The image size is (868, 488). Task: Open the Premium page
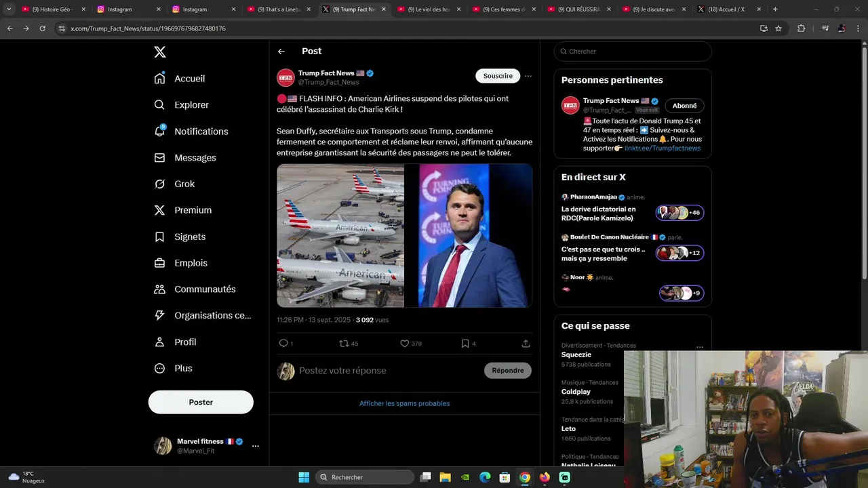coord(182,210)
